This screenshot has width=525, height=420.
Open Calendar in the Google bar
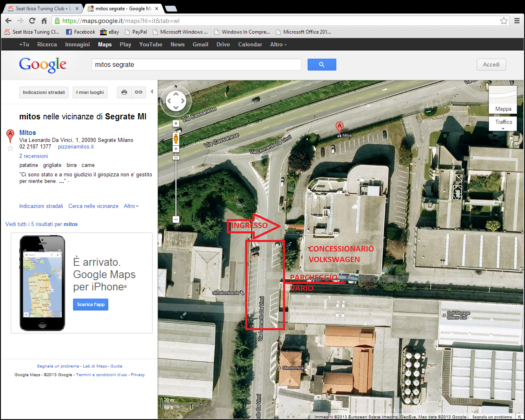tap(250, 44)
